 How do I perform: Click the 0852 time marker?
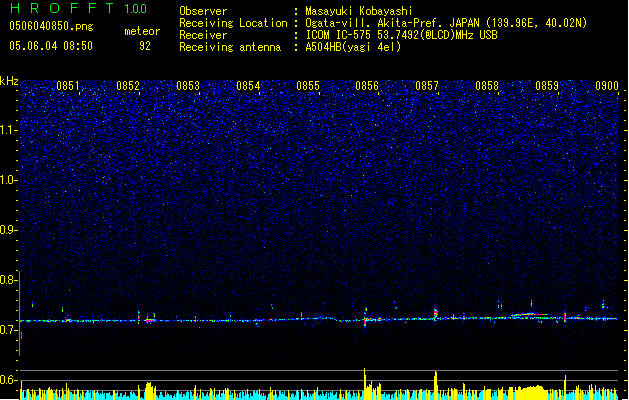128,86
